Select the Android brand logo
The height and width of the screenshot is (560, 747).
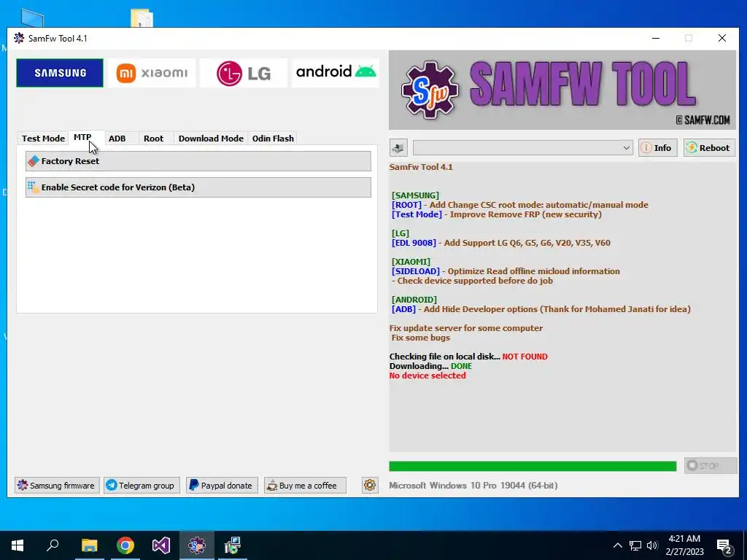336,73
